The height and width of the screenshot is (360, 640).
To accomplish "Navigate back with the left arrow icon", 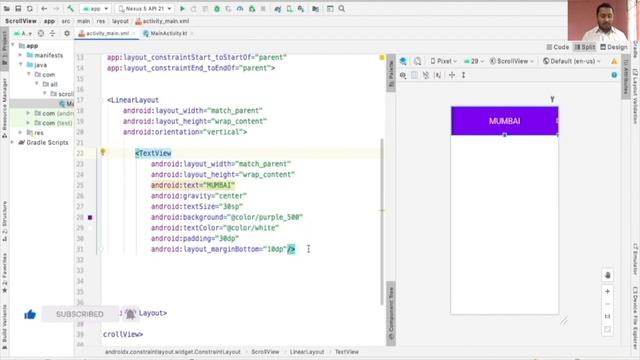I will 44,9.
